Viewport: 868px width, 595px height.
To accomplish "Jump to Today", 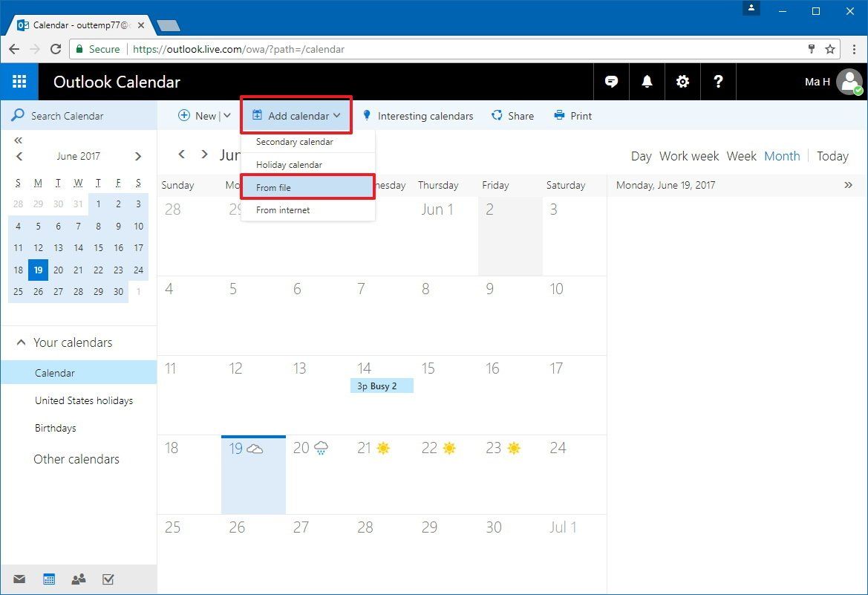I will 832,156.
